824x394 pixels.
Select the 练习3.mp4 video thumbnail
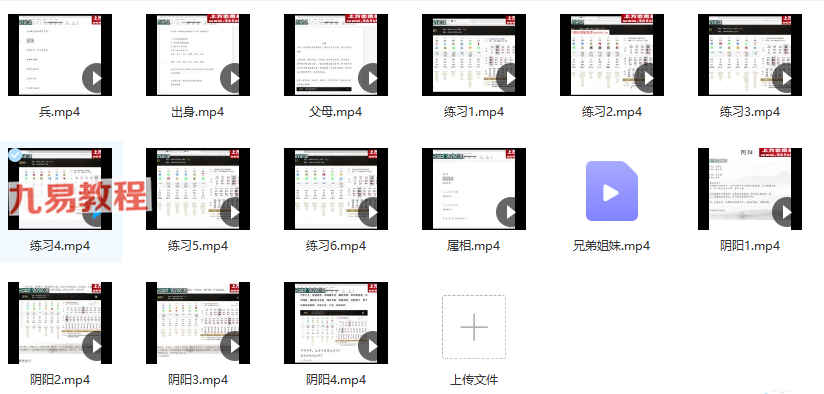(x=750, y=55)
